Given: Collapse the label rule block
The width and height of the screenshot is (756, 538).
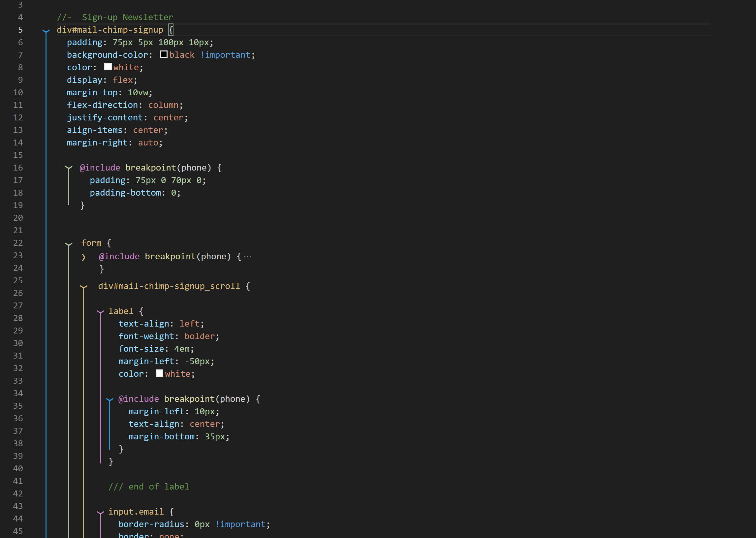Looking at the screenshot, I should [x=100, y=311].
